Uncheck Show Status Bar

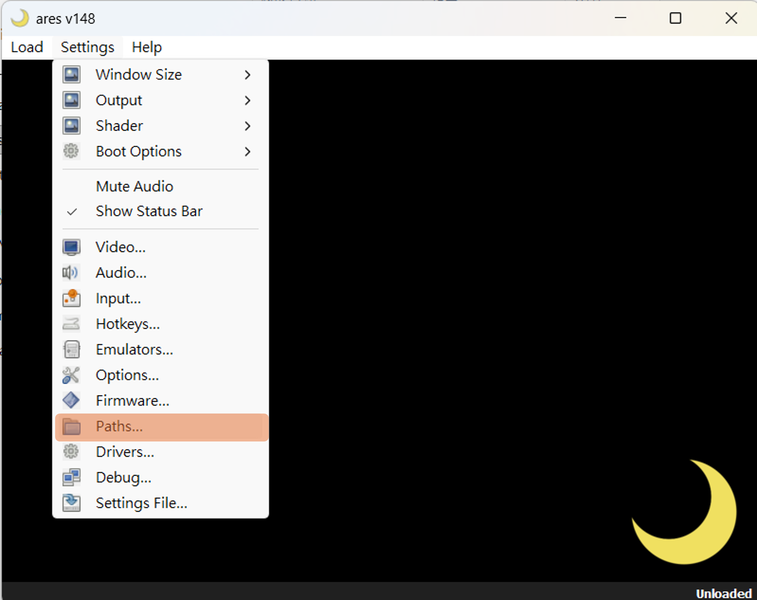161,211
